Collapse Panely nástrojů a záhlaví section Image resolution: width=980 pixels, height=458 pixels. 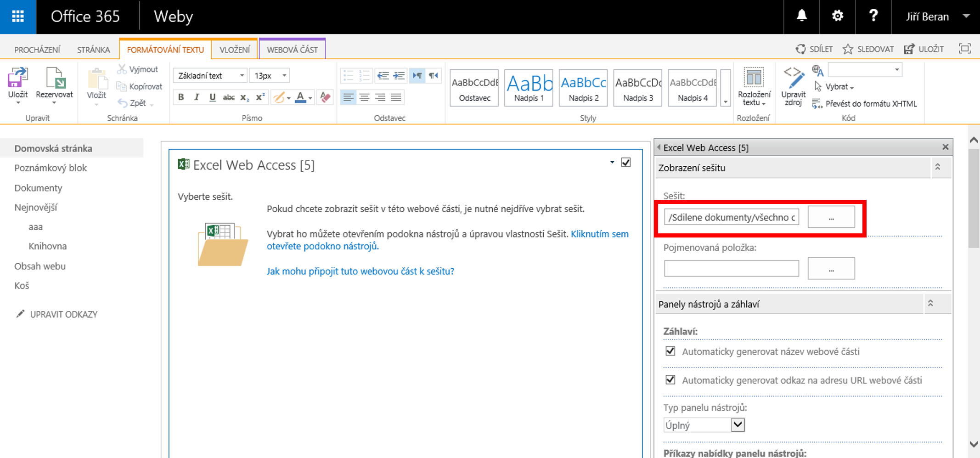(930, 303)
